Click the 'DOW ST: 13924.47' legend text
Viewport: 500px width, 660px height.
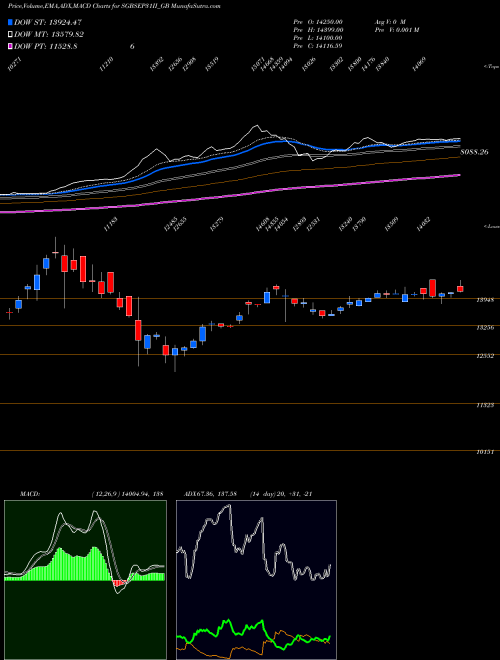point(48,22)
